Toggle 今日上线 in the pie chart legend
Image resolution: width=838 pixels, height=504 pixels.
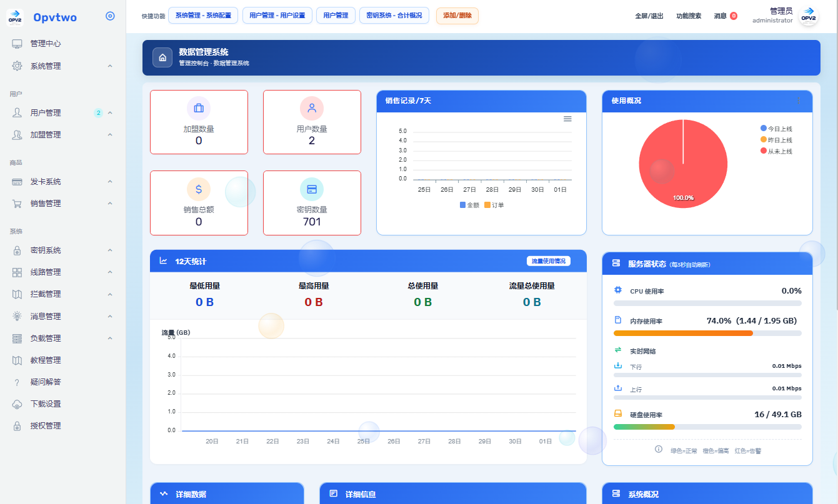(x=776, y=129)
